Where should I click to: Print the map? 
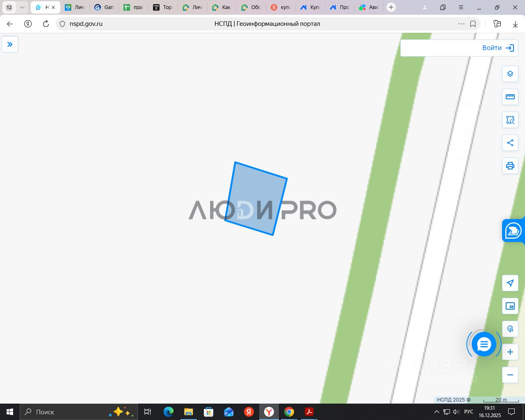click(x=510, y=166)
